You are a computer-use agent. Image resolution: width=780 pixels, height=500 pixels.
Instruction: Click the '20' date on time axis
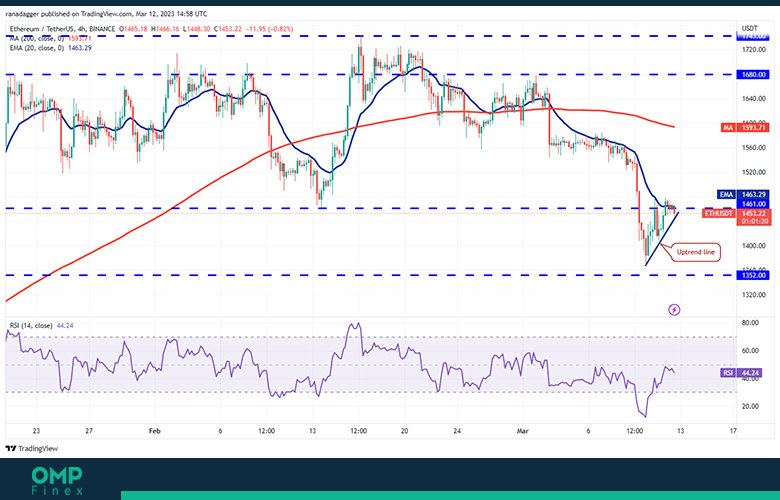point(404,431)
